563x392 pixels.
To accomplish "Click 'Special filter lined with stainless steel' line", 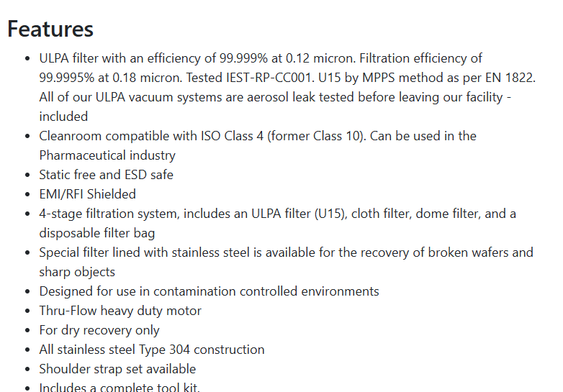I will coord(286,252).
